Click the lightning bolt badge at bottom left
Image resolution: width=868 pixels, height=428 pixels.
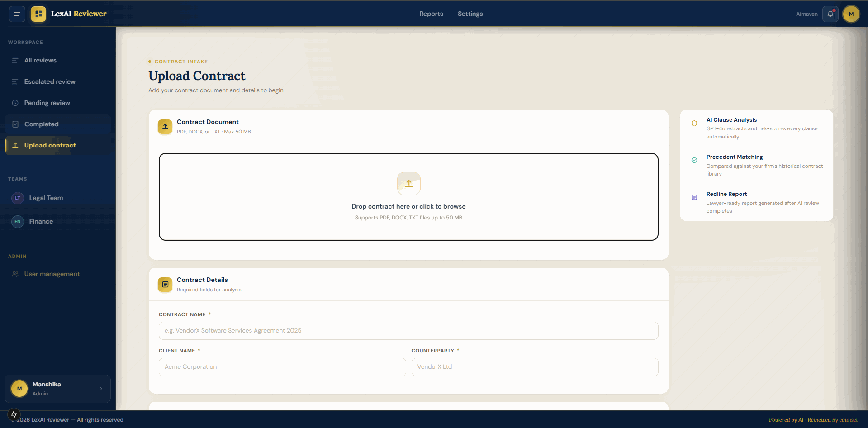click(x=14, y=414)
